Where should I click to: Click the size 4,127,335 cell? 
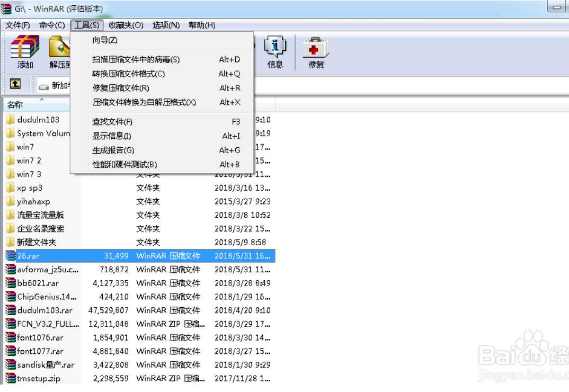[110, 283]
